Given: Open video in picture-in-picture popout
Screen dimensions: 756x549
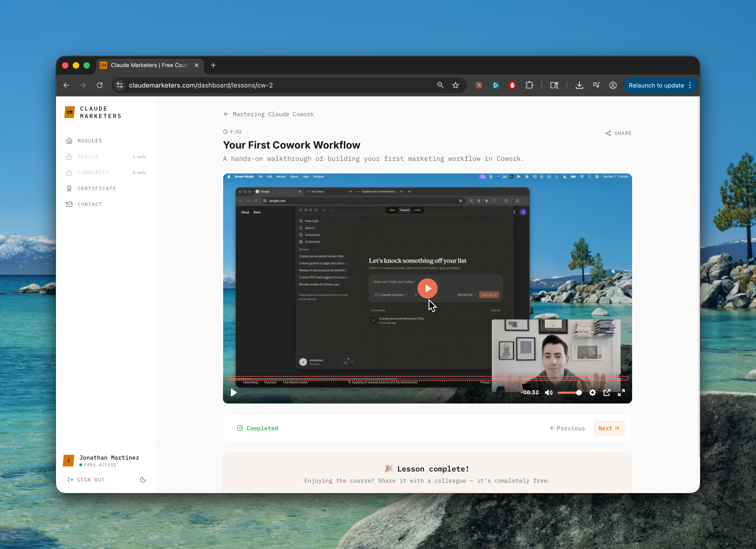Looking at the screenshot, I should (x=607, y=393).
